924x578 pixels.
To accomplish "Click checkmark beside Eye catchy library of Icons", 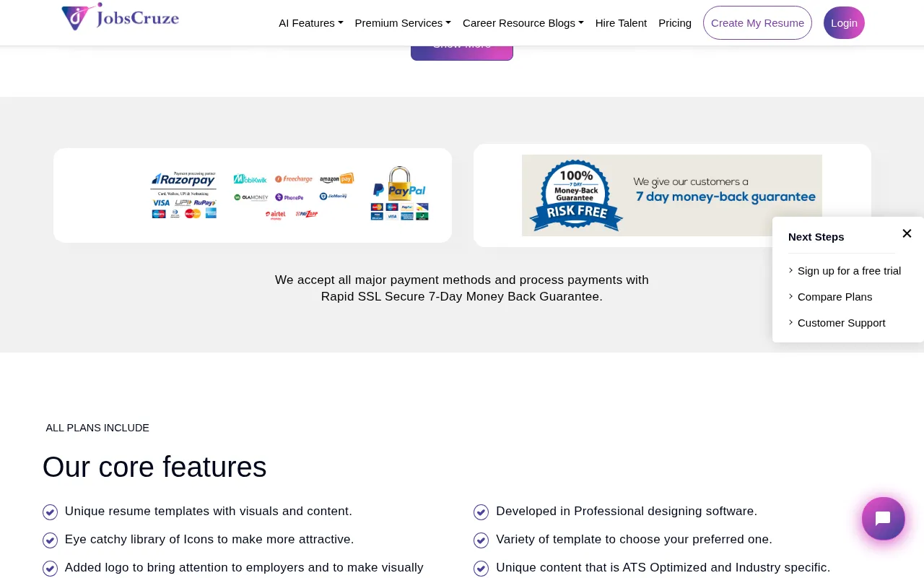I will coord(50,540).
